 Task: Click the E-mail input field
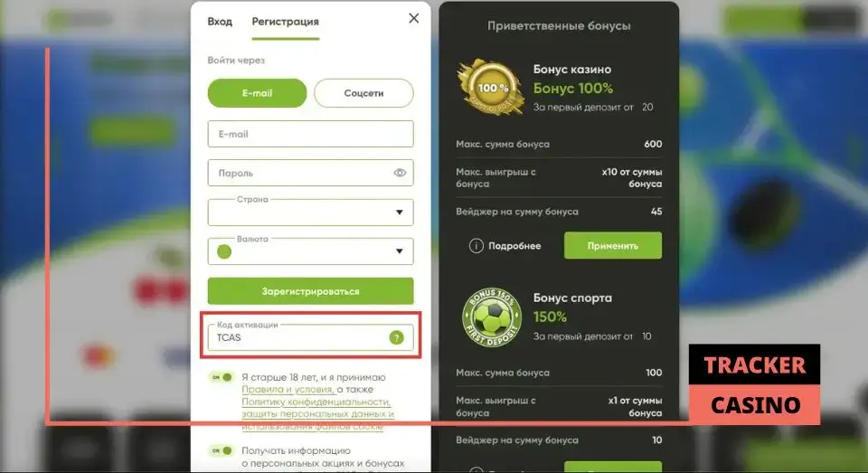310,134
